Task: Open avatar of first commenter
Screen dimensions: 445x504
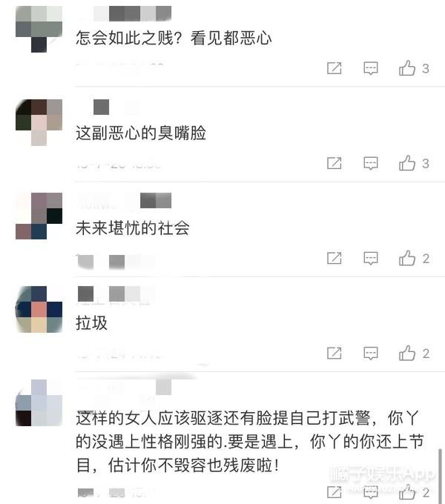Action: pyautogui.click(x=39, y=29)
